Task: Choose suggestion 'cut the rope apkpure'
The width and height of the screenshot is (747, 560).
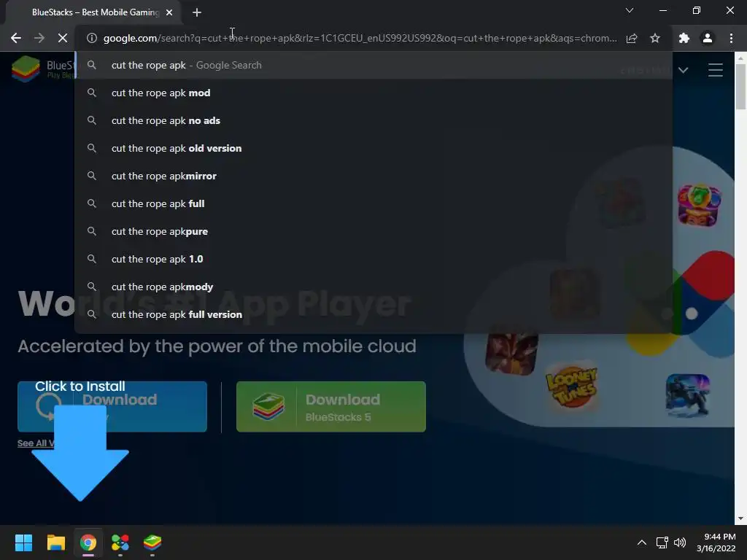Action: (373, 231)
